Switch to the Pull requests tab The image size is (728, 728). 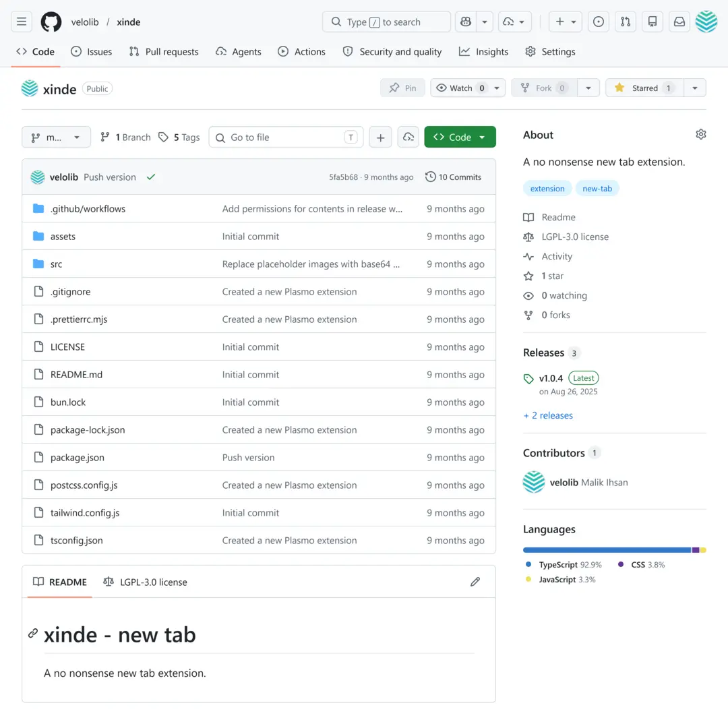(164, 51)
